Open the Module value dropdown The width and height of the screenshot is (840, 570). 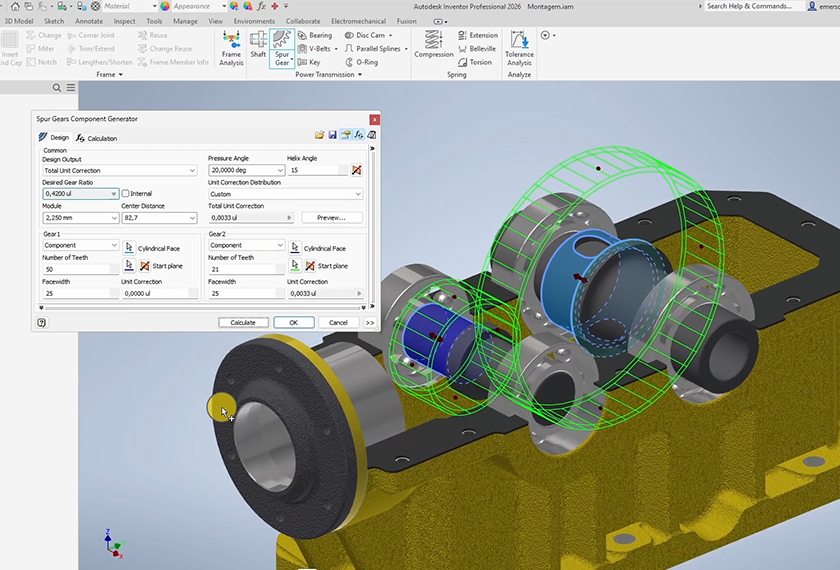click(115, 218)
